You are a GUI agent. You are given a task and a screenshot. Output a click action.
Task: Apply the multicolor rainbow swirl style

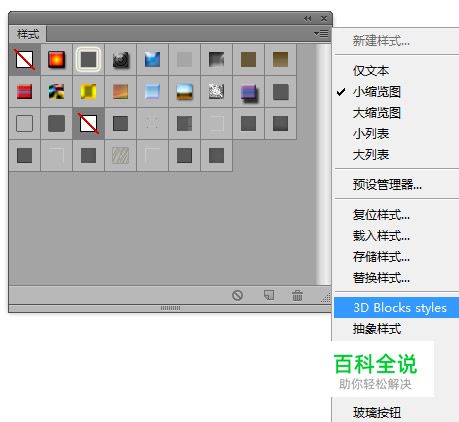pos(56,91)
